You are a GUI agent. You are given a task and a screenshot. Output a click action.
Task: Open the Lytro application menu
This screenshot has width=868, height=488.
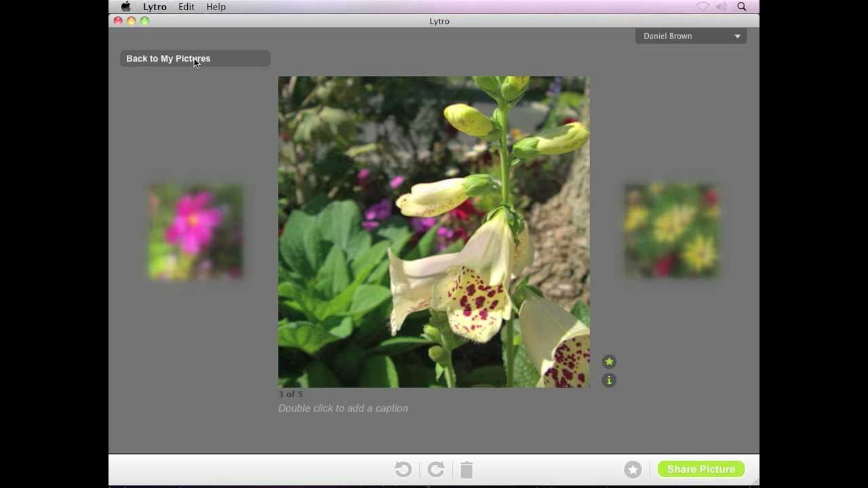(155, 7)
